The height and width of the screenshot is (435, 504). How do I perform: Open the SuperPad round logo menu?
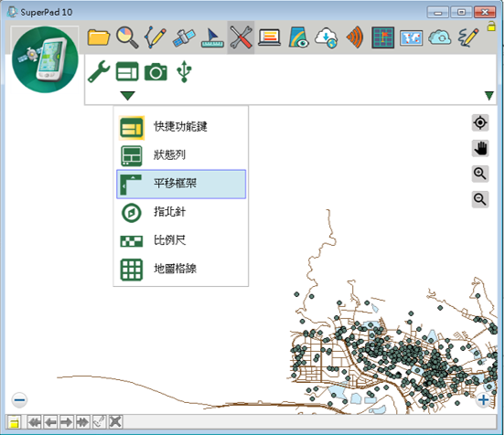45,59
